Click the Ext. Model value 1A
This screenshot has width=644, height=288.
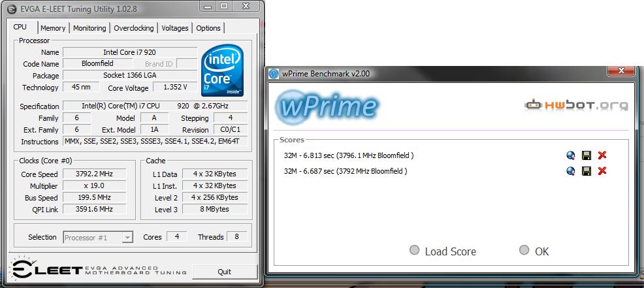[x=154, y=129]
